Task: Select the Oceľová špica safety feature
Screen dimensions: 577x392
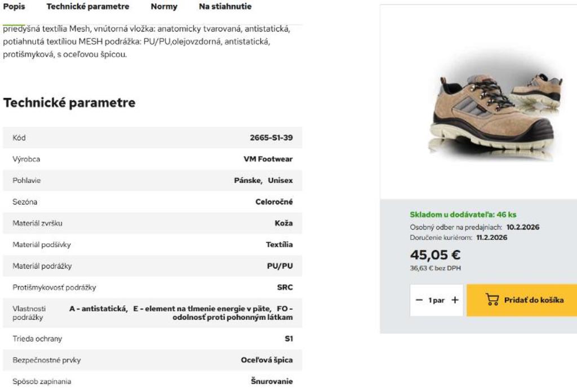Action: pos(267,360)
